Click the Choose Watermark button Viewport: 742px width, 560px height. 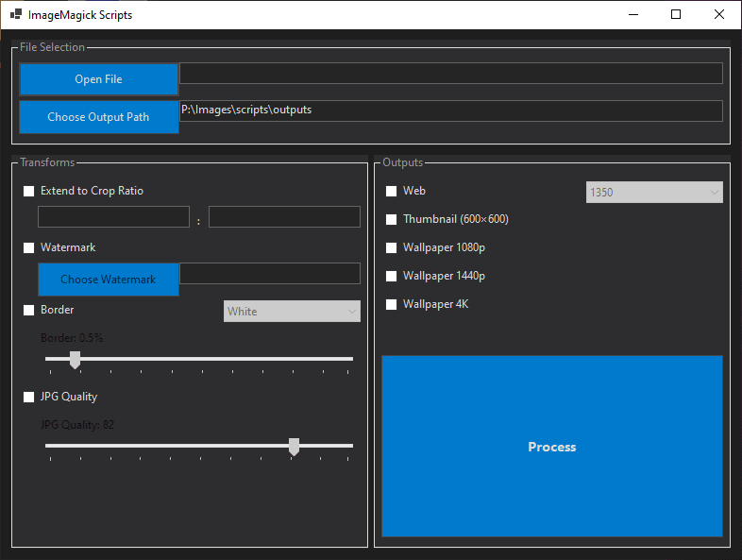point(109,280)
